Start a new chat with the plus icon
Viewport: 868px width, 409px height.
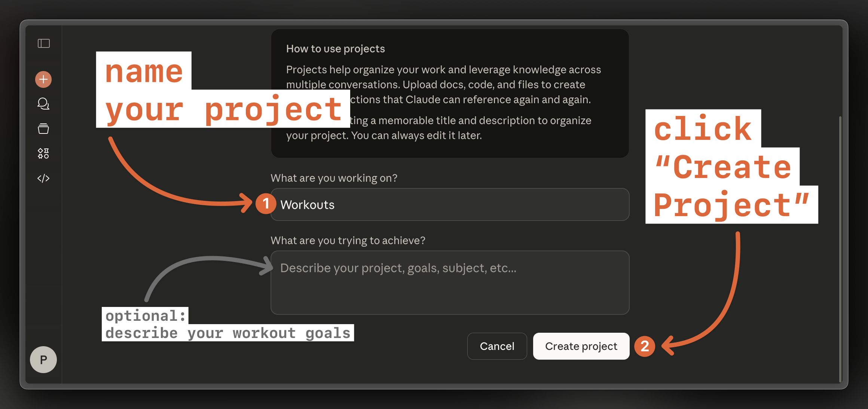[43, 79]
